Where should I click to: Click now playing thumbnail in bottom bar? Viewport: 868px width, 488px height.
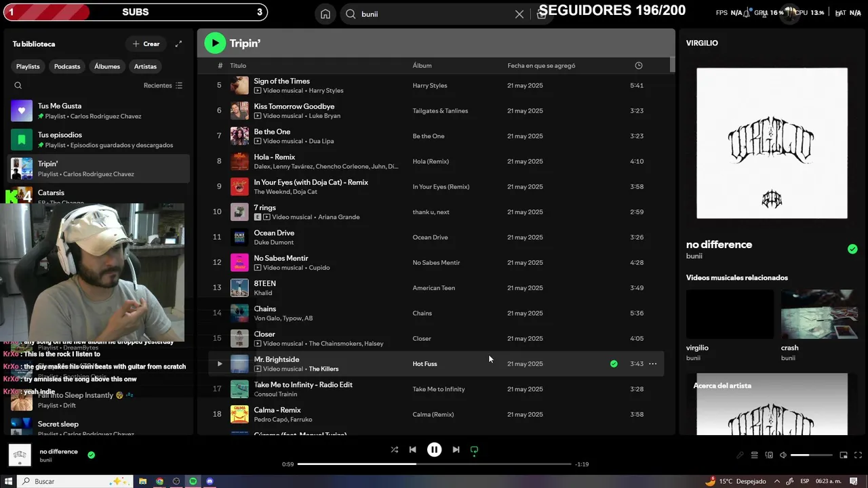tap(20, 455)
